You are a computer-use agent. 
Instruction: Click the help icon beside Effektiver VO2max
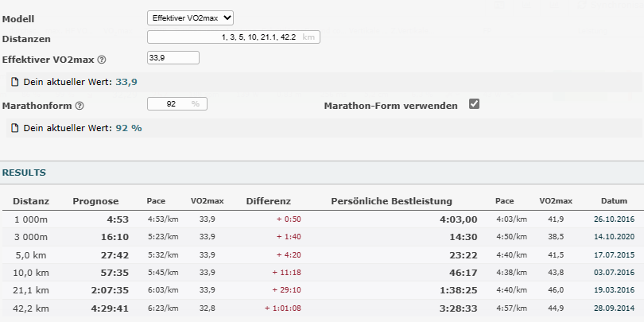pyautogui.click(x=102, y=60)
